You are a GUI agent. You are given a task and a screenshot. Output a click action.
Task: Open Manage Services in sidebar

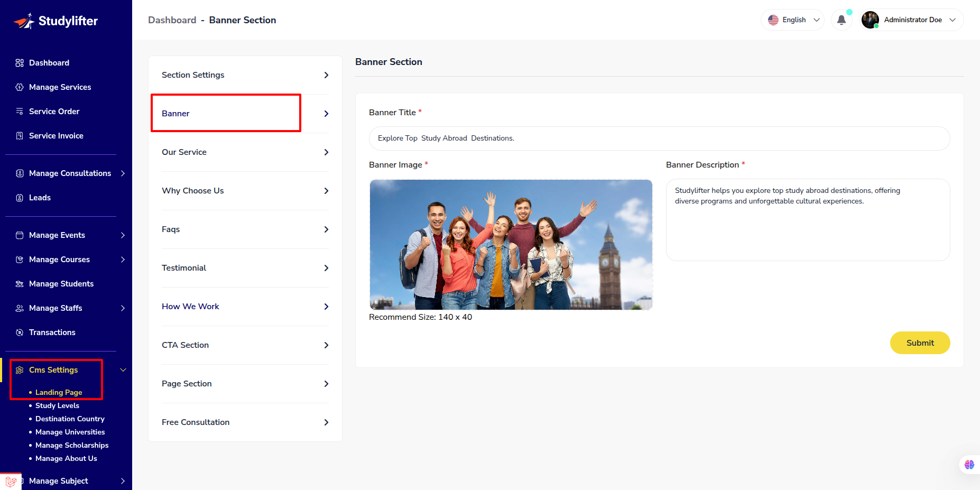pyautogui.click(x=60, y=87)
